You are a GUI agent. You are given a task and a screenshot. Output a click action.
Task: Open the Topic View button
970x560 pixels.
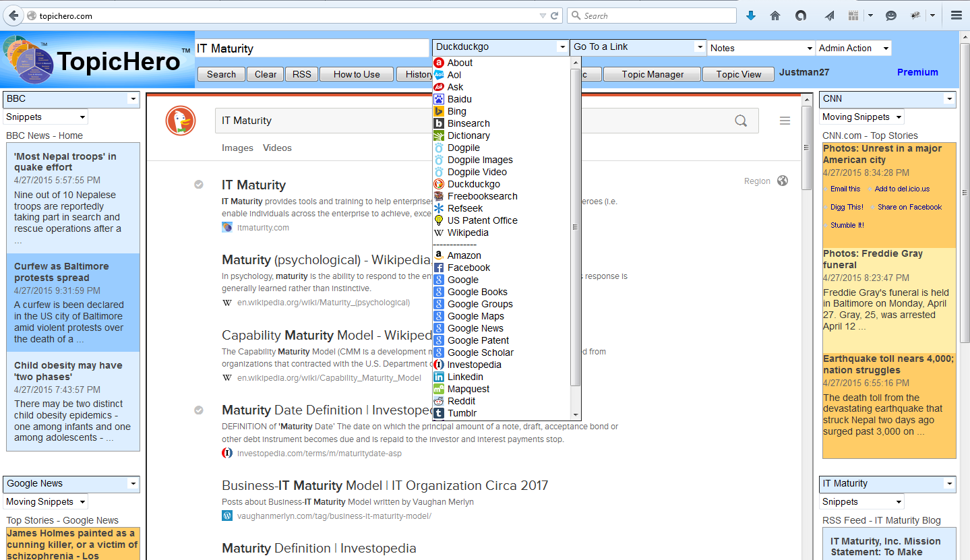pos(738,74)
